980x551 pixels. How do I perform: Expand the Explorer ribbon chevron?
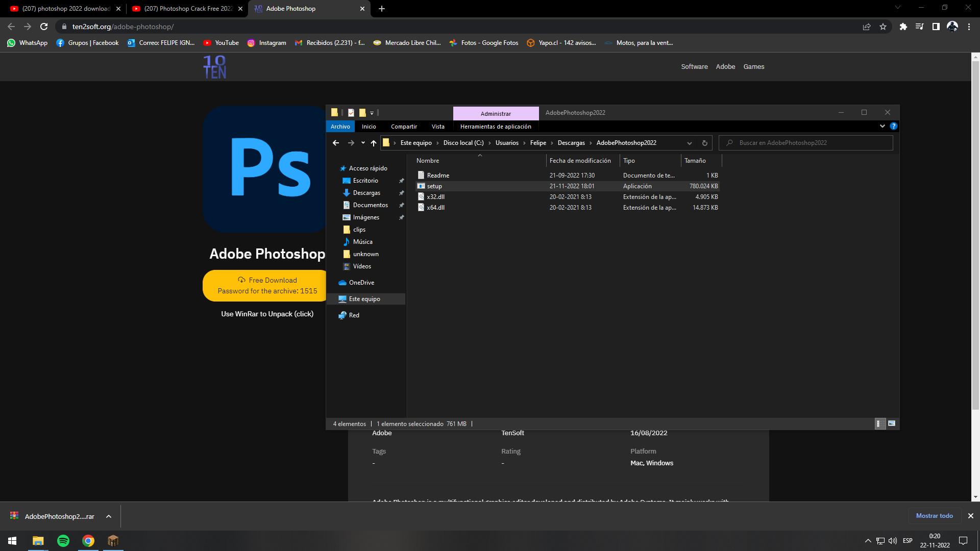click(x=882, y=126)
